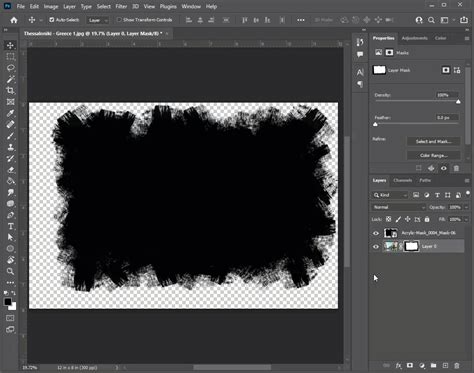Open the Search magnifier in options bar

(x=431, y=20)
